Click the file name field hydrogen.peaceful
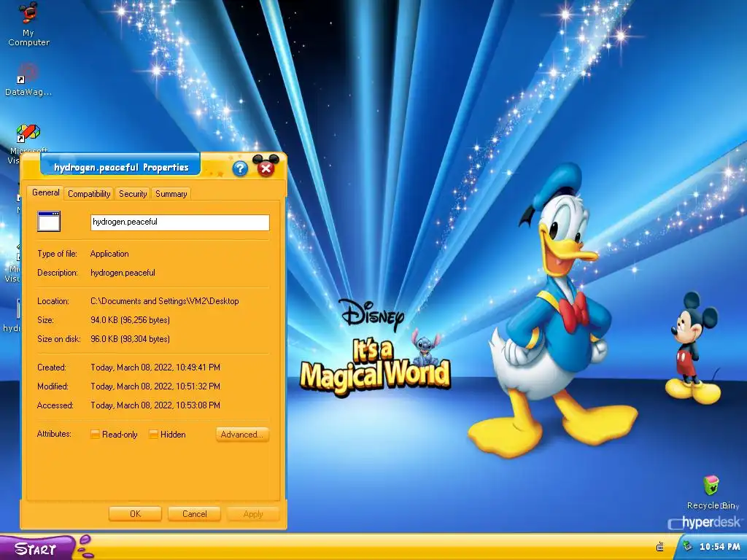 pos(180,222)
